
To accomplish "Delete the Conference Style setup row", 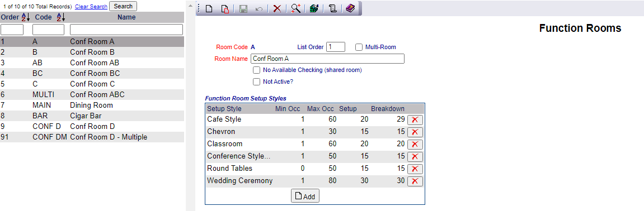I will pos(415,156).
